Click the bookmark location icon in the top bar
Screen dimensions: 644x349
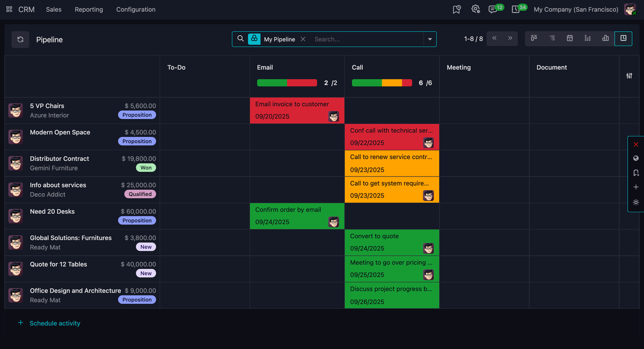point(457,9)
